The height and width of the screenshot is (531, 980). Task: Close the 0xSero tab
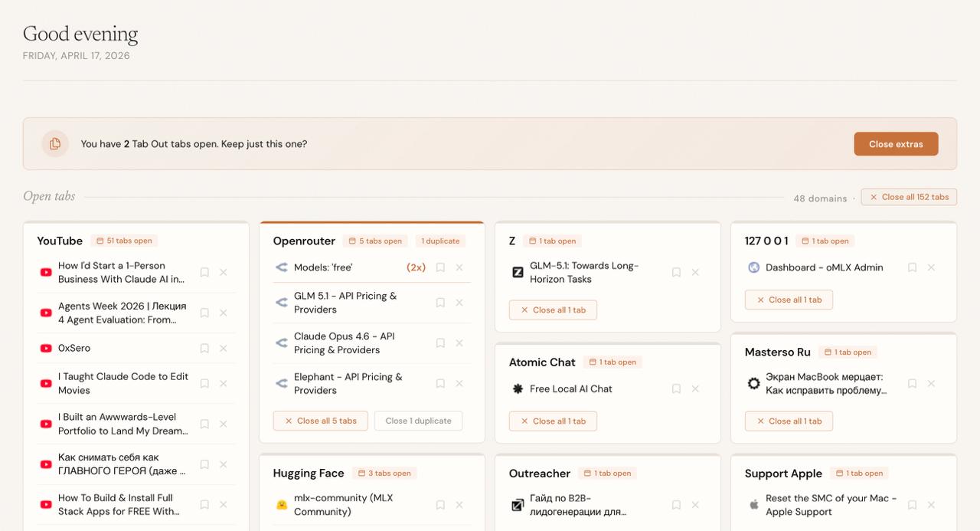coord(224,348)
